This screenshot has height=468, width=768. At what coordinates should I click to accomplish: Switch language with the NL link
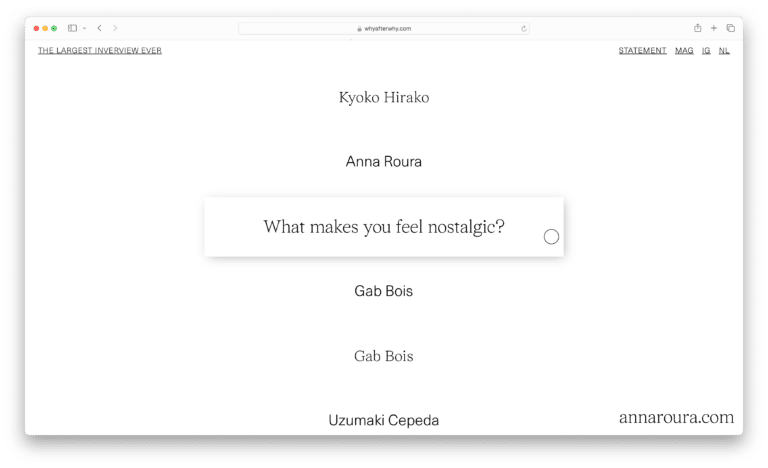click(724, 50)
